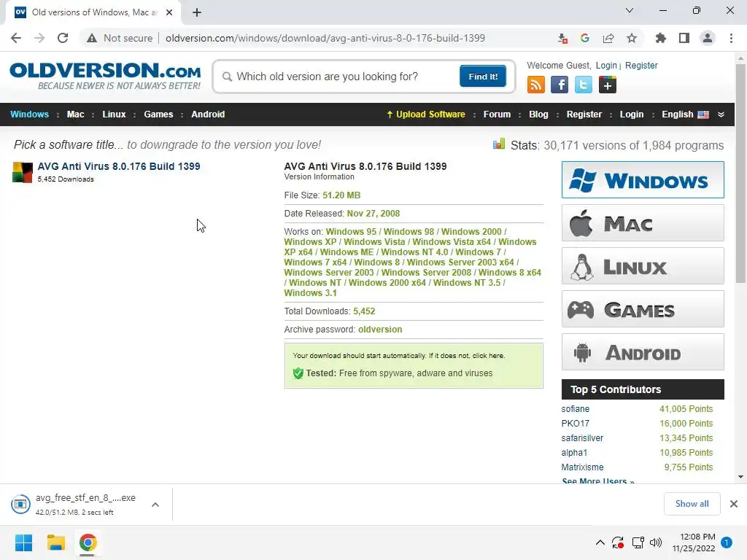Expand options for avg_free_stf download
747x560 pixels.
pos(155,505)
